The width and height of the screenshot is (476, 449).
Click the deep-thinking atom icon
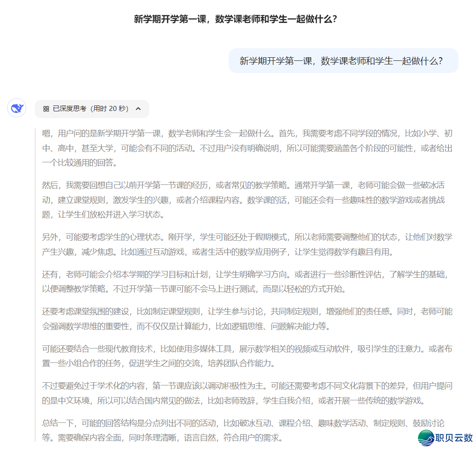pos(46,109)
